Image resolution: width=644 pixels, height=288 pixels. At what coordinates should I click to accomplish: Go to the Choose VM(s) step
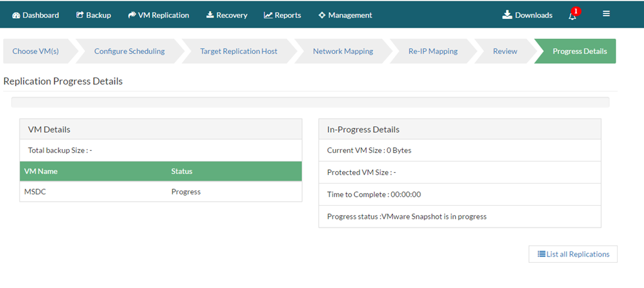(x=36, y=52)
